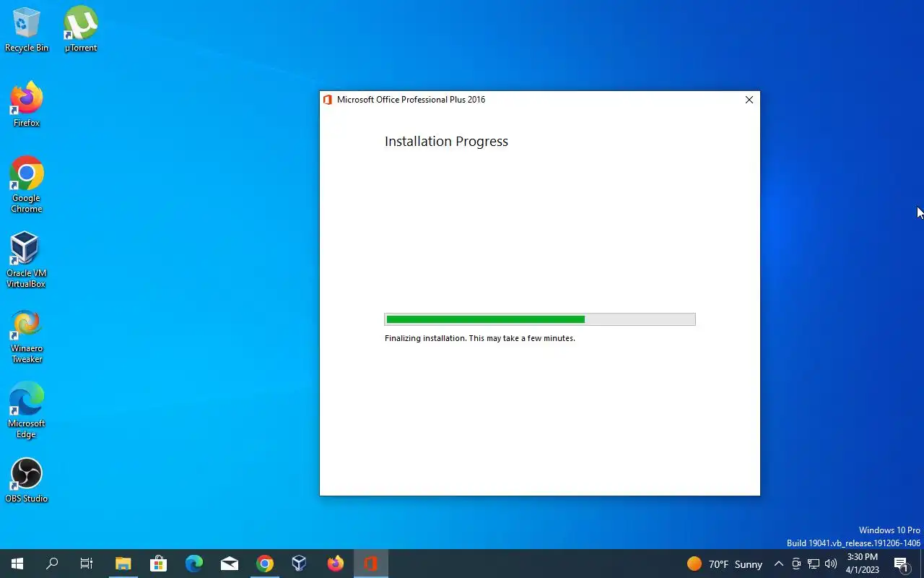Select the Google Chrome desktop shortcut
This screenshot has width=924, height=578.
tap(27, 186)
